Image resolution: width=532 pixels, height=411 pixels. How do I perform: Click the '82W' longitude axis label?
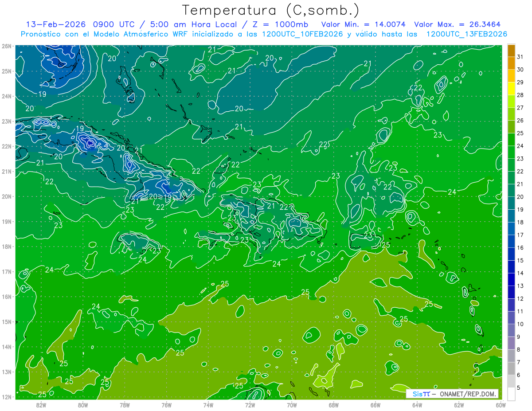coord(41,405)
